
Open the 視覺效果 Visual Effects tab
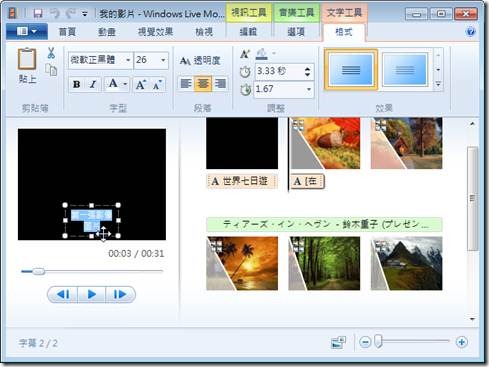pyautogui.click(x=155, y=32)
